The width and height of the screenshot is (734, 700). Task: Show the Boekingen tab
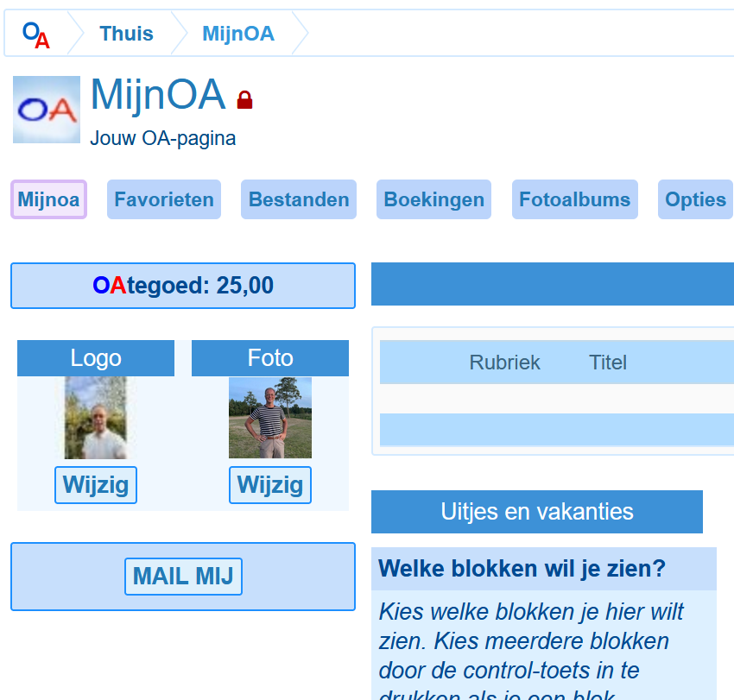point(433,199)
